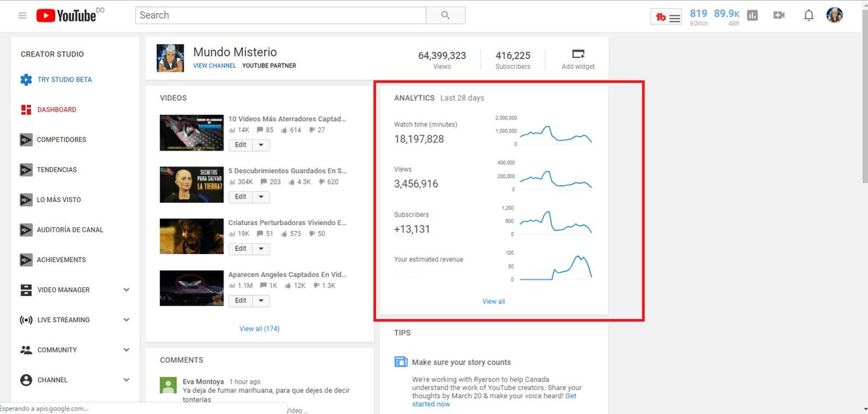This screenshot has height=414, width=868.
Task: Open Edit dropdown for 10 Videos Más Aterradores
Action: [260, 145]
